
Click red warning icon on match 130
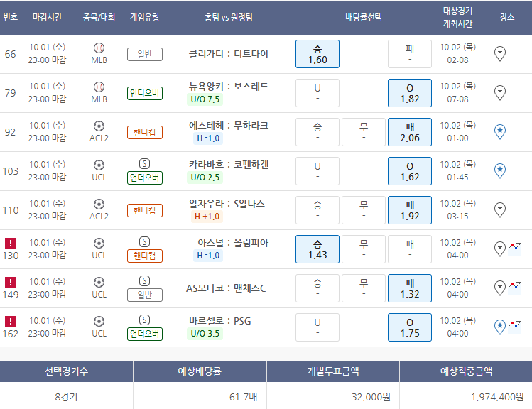tap(10, 243)
